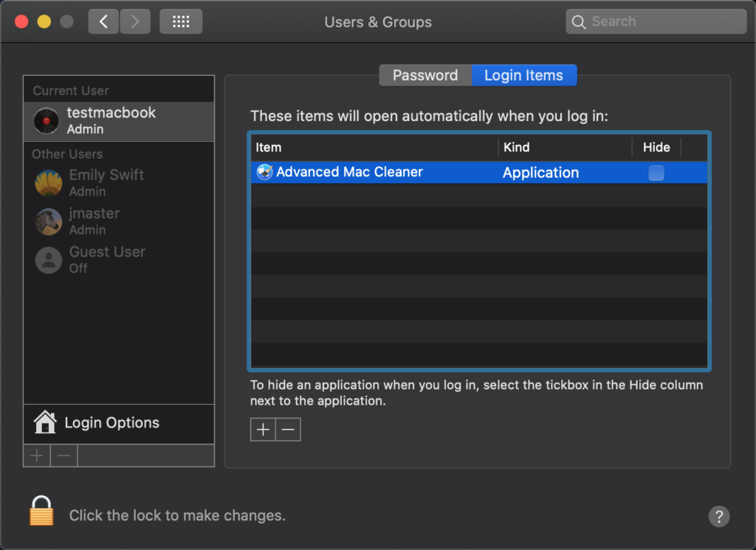This screenshot has height=550, width=756.
Task: Select Emily Swift in the user list
Action: (106, 182)
